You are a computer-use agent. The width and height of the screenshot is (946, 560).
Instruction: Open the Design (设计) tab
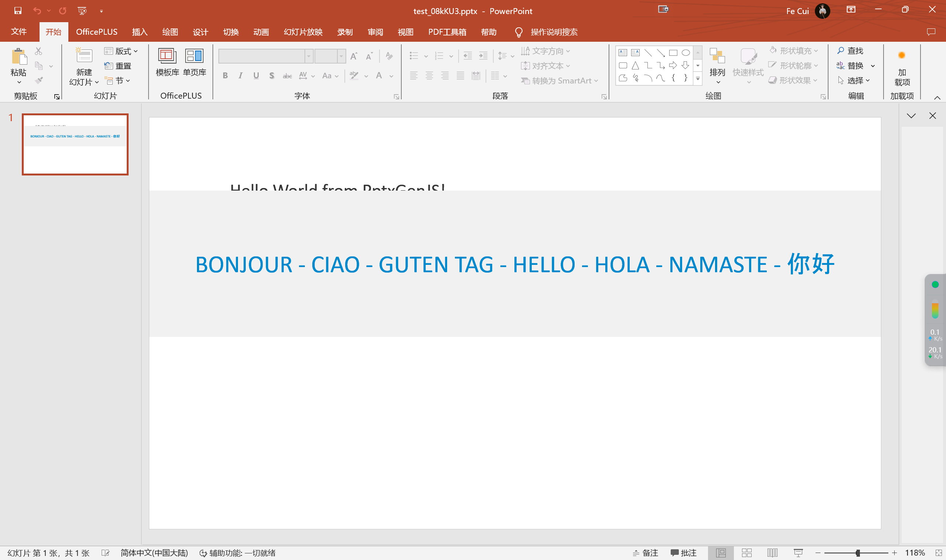click(x=200, y=32)
